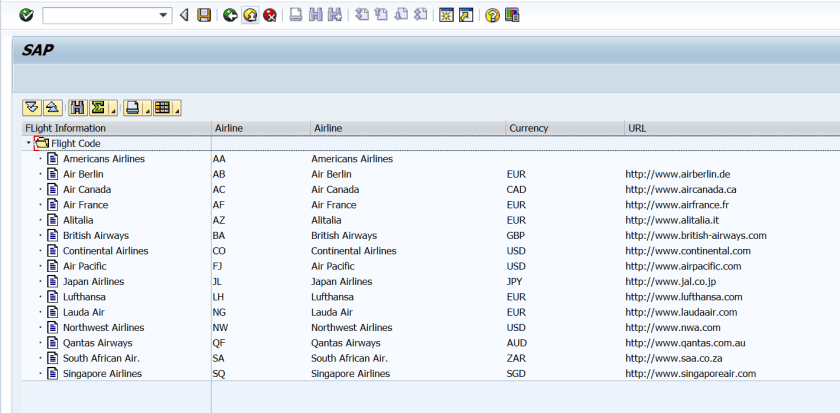
Task: Select the Japan Airlines tree node
Action: (x=94, y=281)
